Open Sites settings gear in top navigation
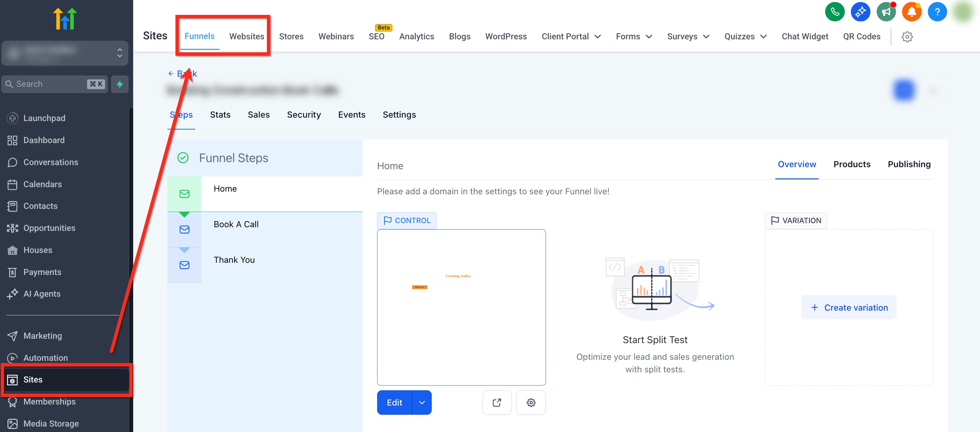 coord(907,37)
